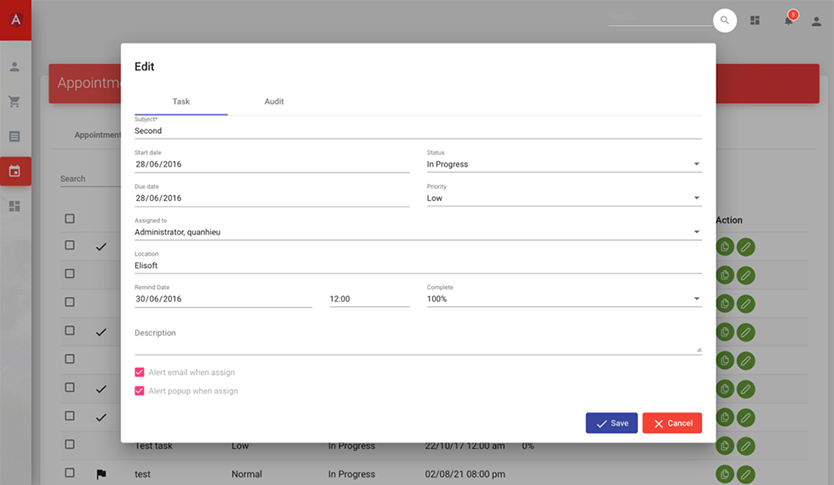Click the green edit pencil for test row

coord(746,474)
